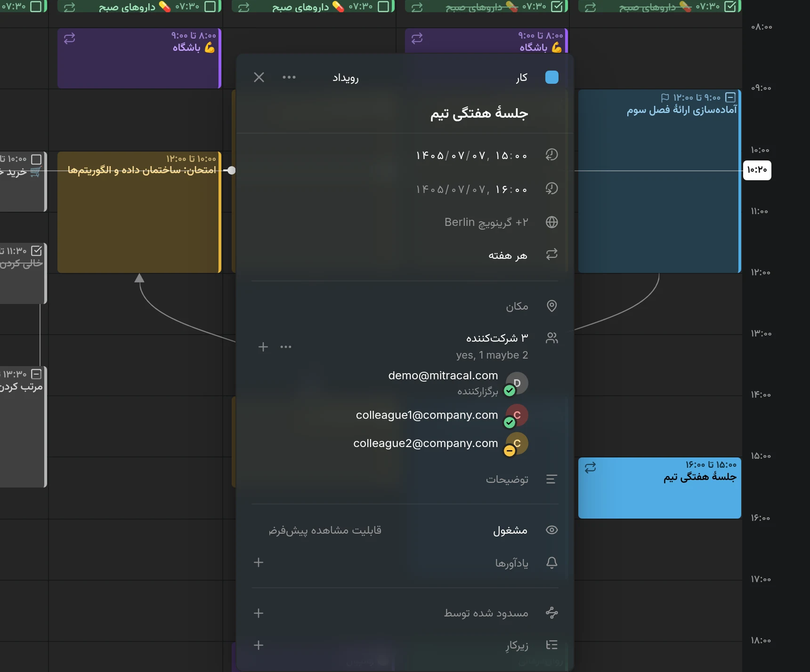
Task: Add a blocked-by item in مسدود شده توسط
Action: tap(259, 613)
